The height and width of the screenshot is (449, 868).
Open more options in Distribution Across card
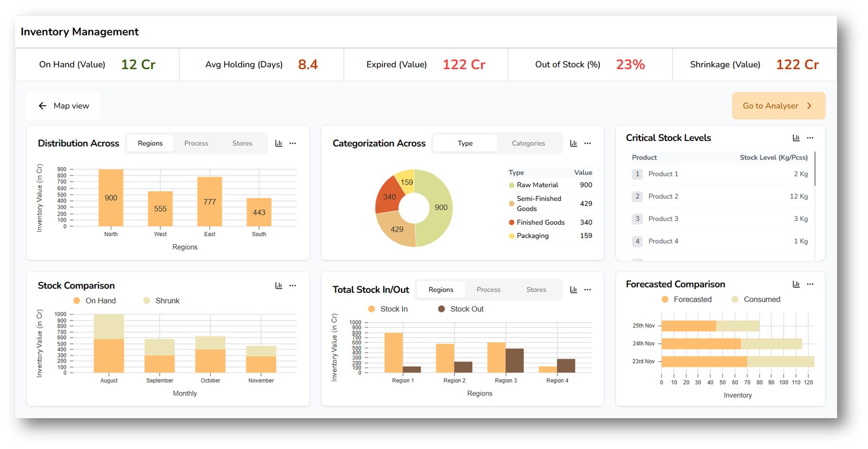[x=293, y=143]
